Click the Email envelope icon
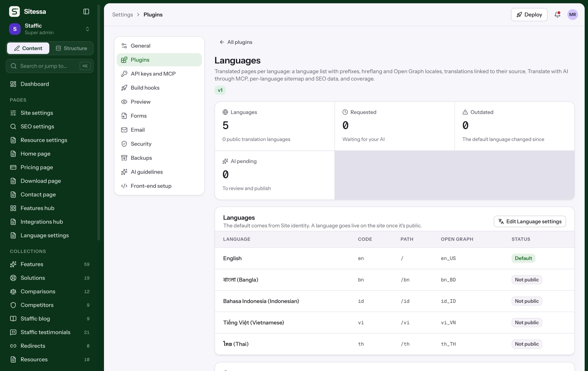The width and height of the screenshot is (588, 371). (124, 130)
